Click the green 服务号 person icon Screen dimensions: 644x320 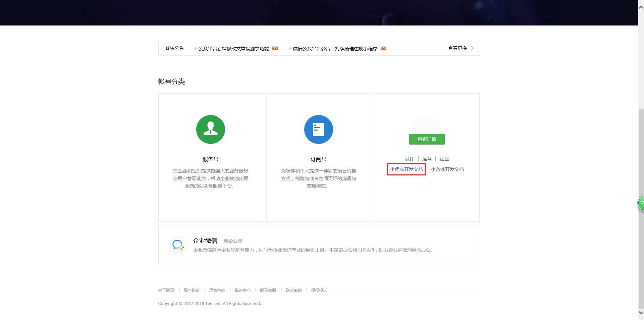[x=210, y=129]
